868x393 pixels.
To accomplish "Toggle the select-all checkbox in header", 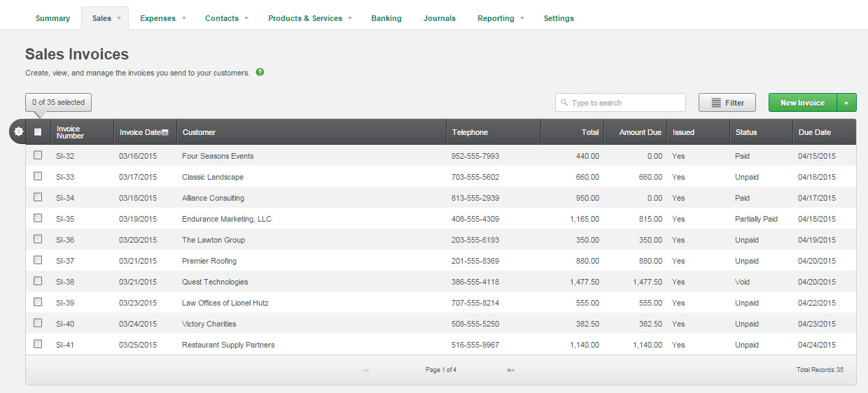I will [38, 131].
